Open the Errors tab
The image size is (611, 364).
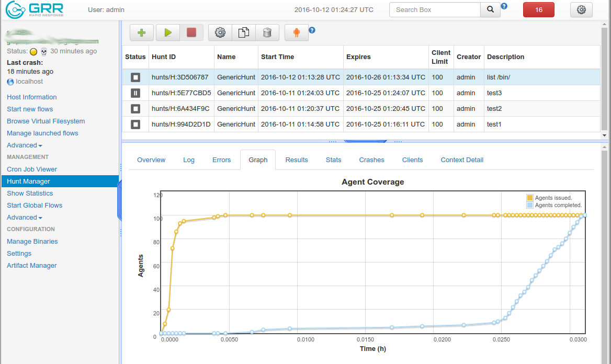pos(221,160)
